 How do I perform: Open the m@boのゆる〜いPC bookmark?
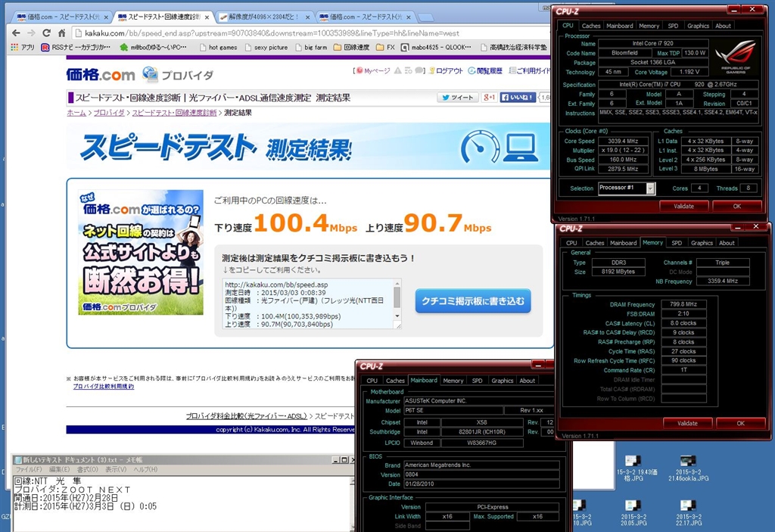[x=153, y=48]
